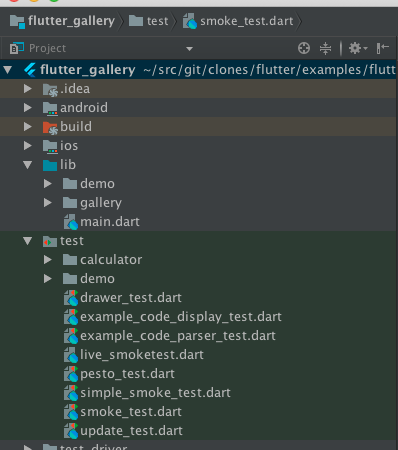Click the flutter_gallery breadcrumb
Image resolution: width=398 pixels, height=450 pixels.
(62, 21)
